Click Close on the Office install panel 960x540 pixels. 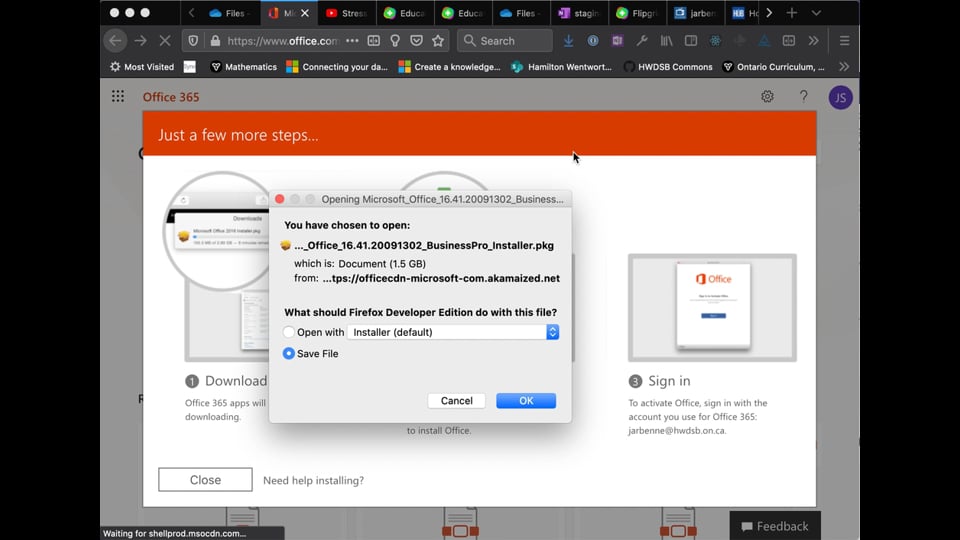click(x=205, y=479)
